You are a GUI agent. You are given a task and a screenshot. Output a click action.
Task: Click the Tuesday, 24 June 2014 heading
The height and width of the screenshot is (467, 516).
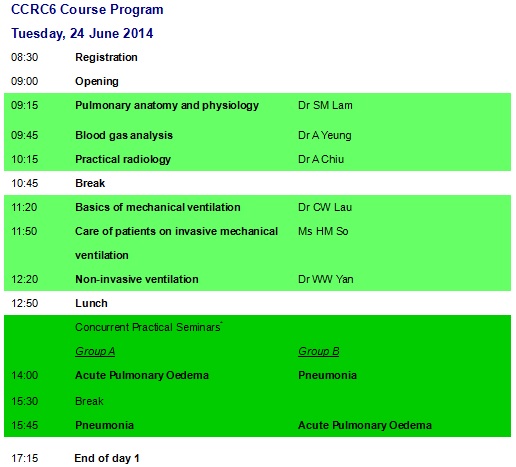pos(82,33)
